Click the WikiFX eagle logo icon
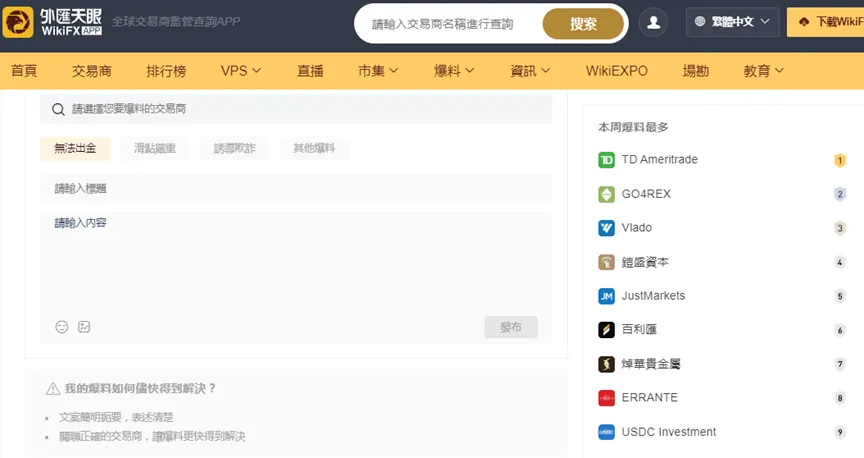The height and width of the screenshot is (458, 864). [x=18, y=23]
